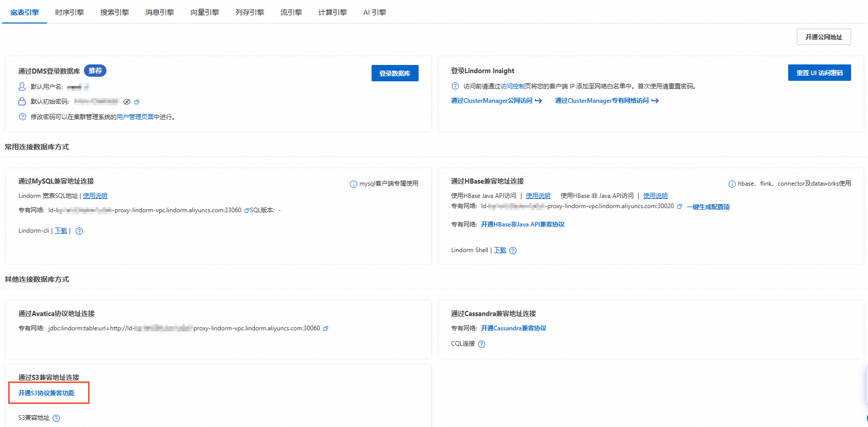Select the 列存引擎 tab
Screen dimensions: 868x427
250,12
